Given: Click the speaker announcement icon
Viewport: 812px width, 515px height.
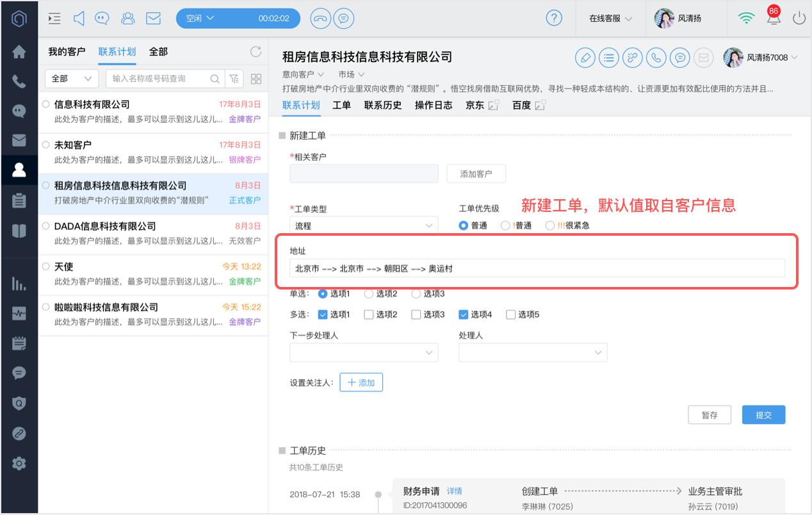Looking at the screenshot, I should pyautogui.click(x=79, y=19).
